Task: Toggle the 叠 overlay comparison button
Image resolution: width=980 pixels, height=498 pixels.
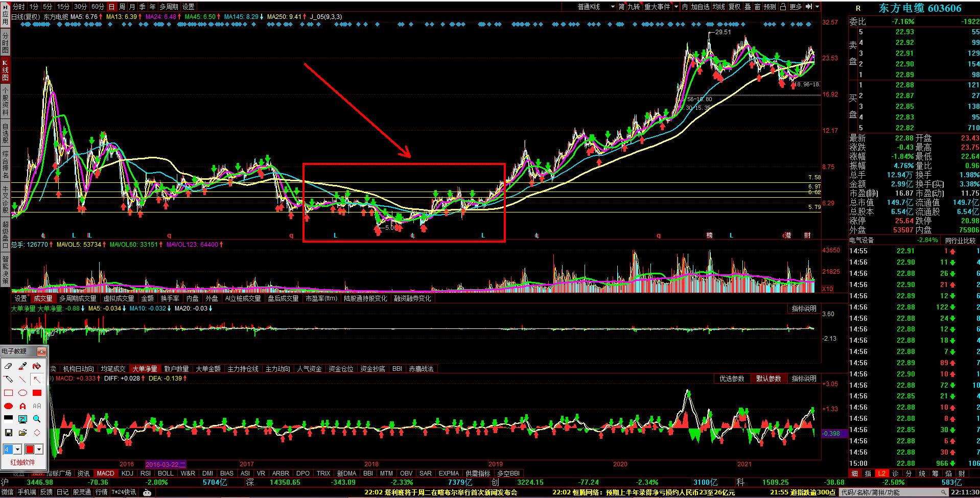Action: tap(748, 7)
